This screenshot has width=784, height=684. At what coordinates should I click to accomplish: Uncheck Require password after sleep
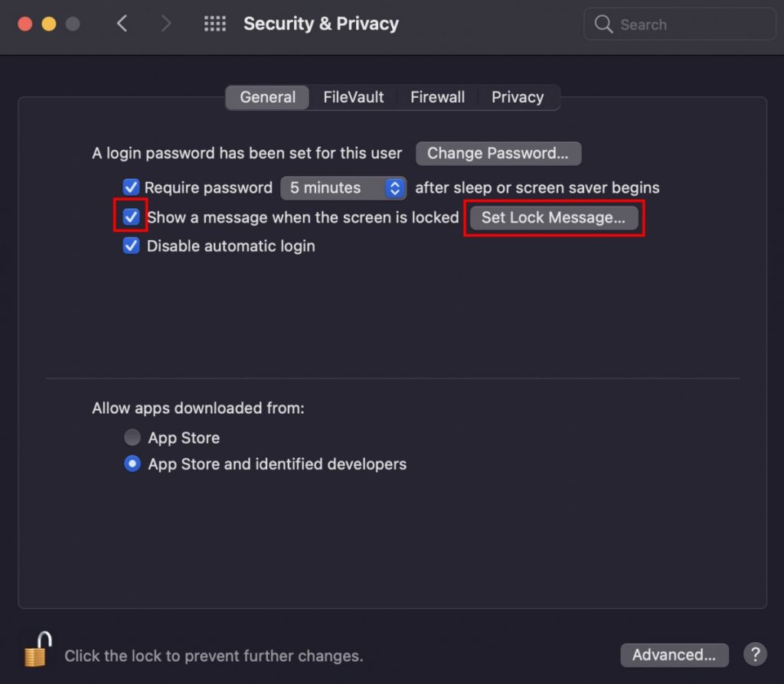131,187
